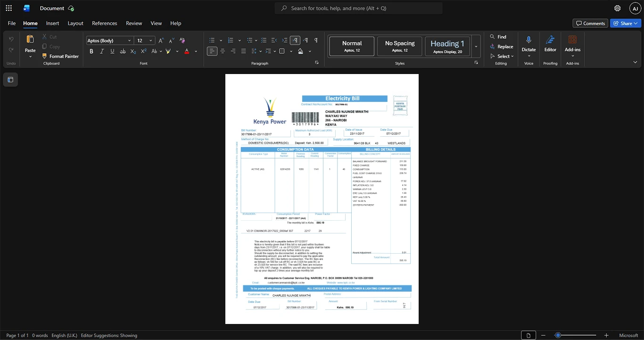
Task: Open the Dictate microphone tool
Action: pos(528,44)
